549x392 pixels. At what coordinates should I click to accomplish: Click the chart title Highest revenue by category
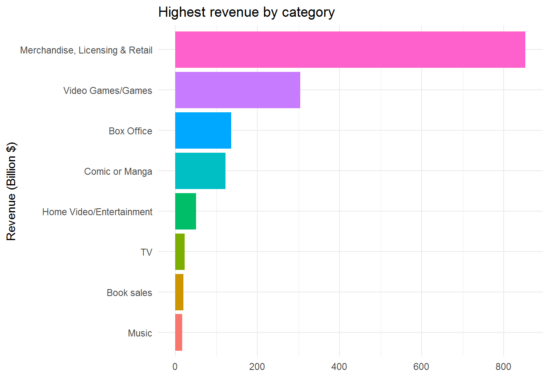click(x=247, y=12)
